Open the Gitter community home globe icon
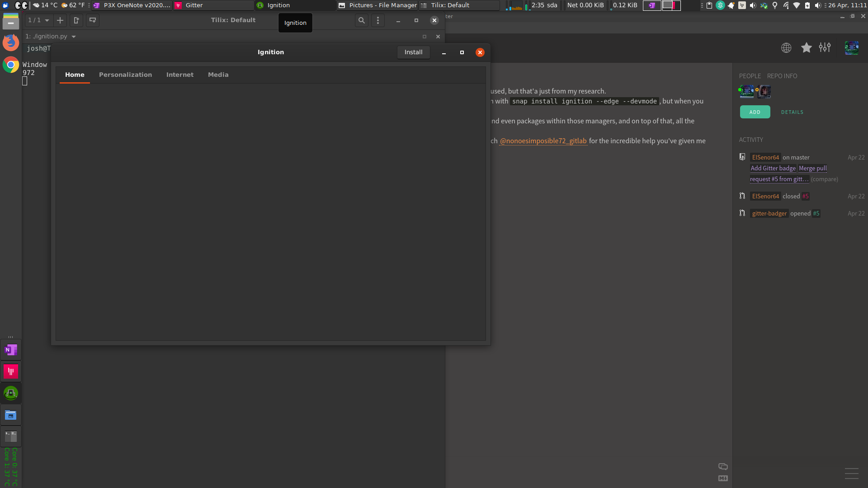 coord(787,48)
